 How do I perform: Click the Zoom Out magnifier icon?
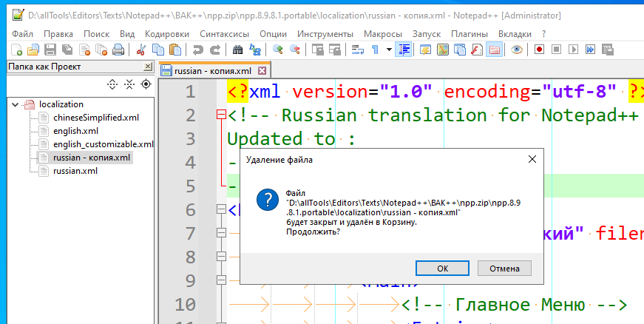294,50
